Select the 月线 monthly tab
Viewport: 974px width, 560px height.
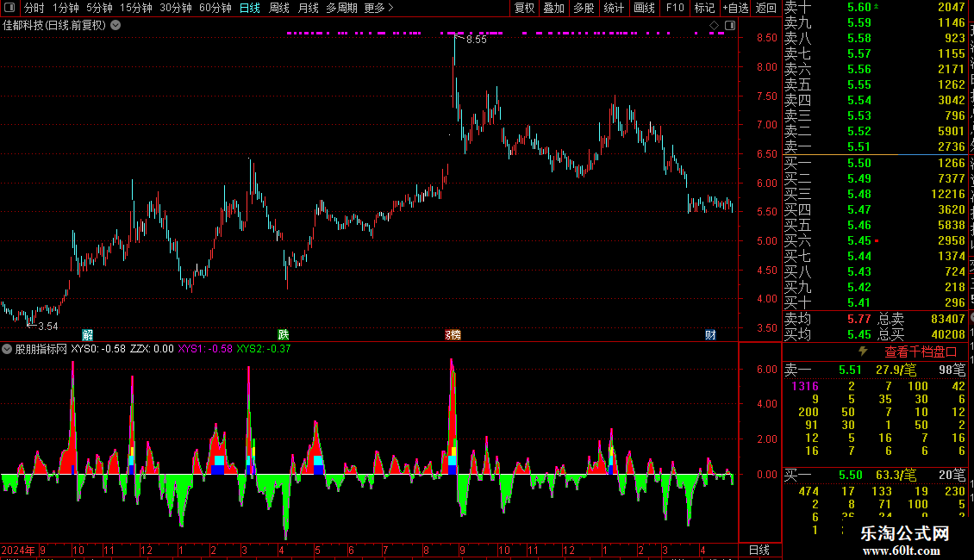[308, 8]
